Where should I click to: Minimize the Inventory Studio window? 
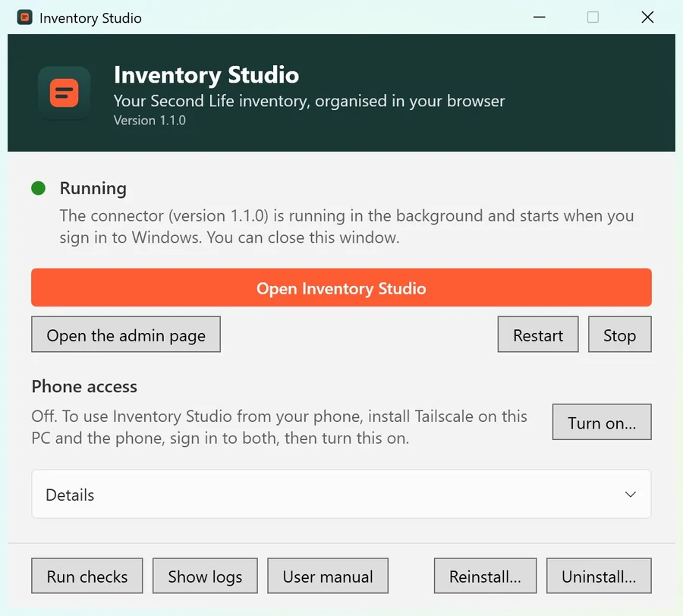click(540, 17)
